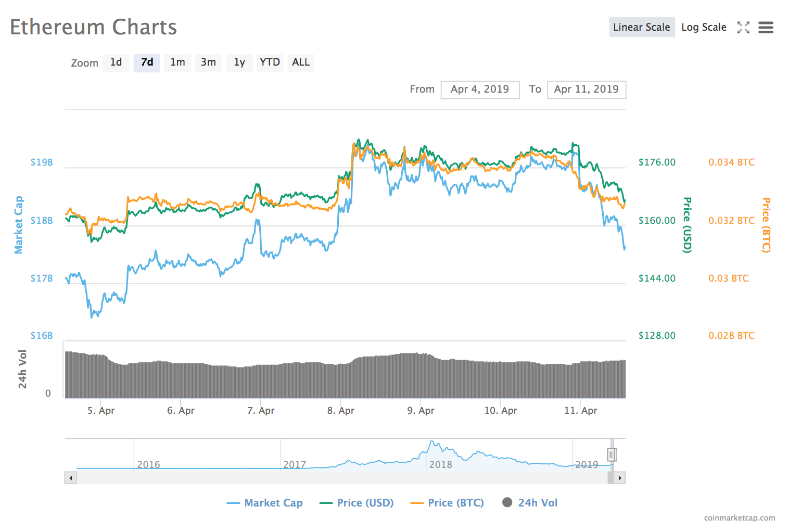This screenshot has height=532, width=789.
Task: Click the Price (BTC) axis title
Action: 766,225
